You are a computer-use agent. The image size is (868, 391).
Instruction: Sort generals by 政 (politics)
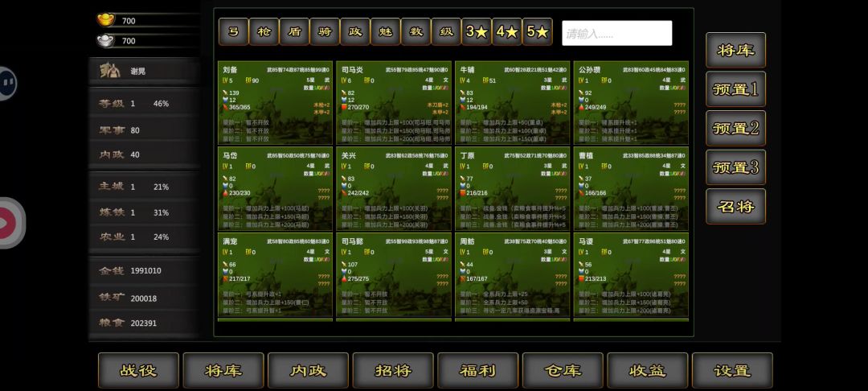[355, 32]
